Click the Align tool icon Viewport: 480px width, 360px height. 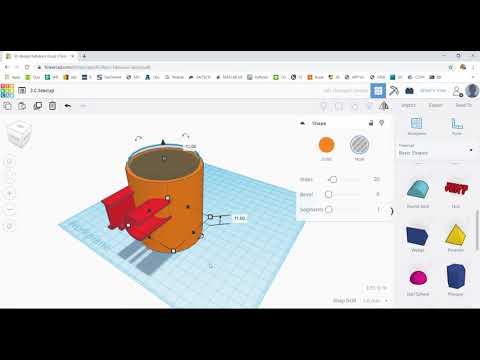[x=369, y=107]
